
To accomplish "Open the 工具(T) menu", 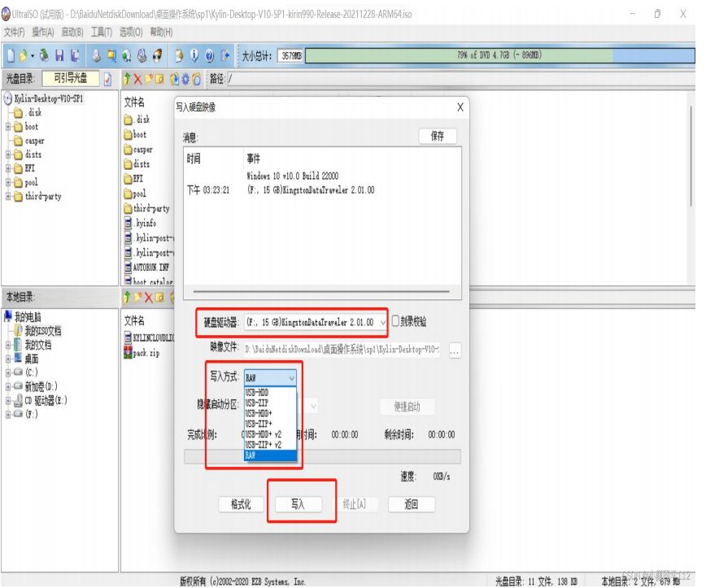I will click(102, 32).
